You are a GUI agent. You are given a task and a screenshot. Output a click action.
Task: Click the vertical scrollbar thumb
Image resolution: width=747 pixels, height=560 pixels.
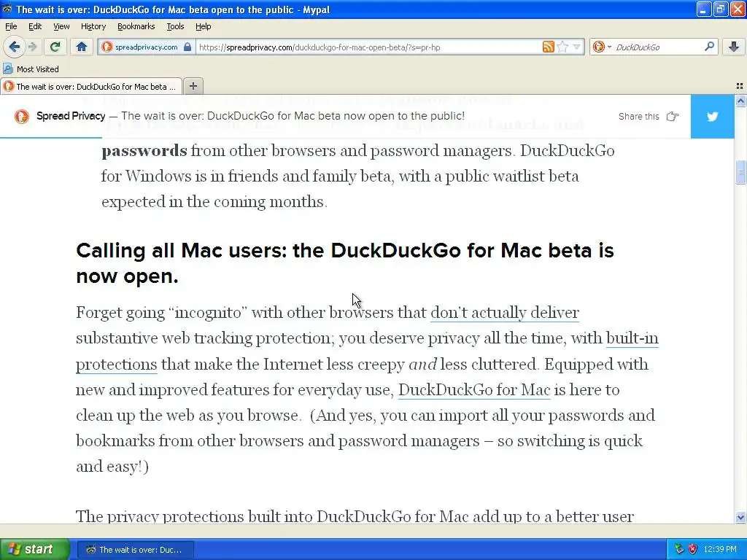[740, 172]
